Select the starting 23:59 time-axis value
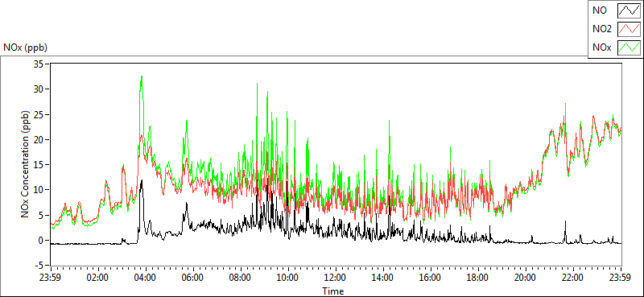Viewport: 644px width, 297px height. pyautogui.click(x=51, y=278)
